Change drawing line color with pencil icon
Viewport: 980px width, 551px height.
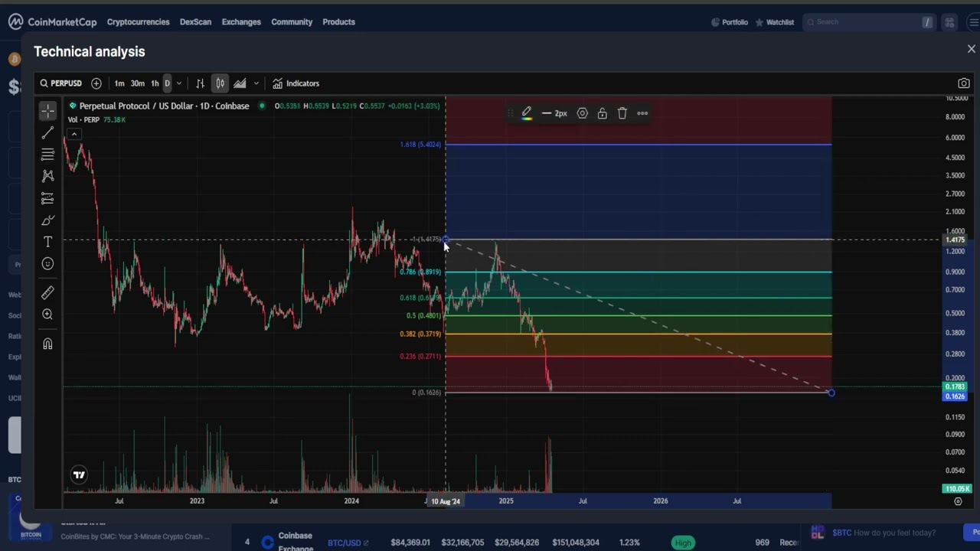[x=527, y=113]
